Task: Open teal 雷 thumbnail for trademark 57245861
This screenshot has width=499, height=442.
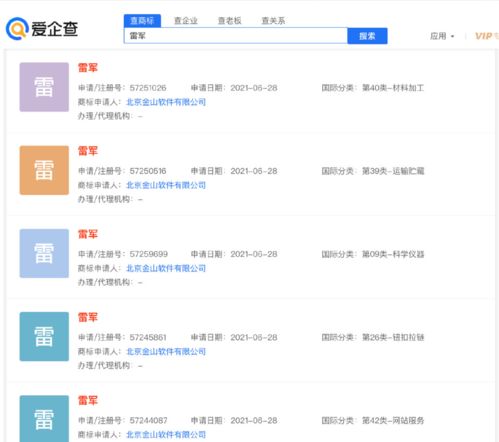Action: tap(44, 337)
